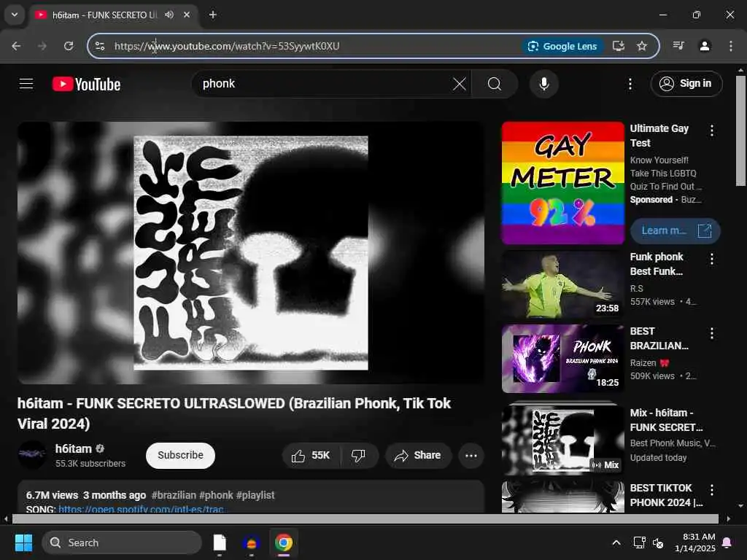Play the BEST BRAZILIAN phonk thumbnail
Screen dimensions: 747x560
562,359
